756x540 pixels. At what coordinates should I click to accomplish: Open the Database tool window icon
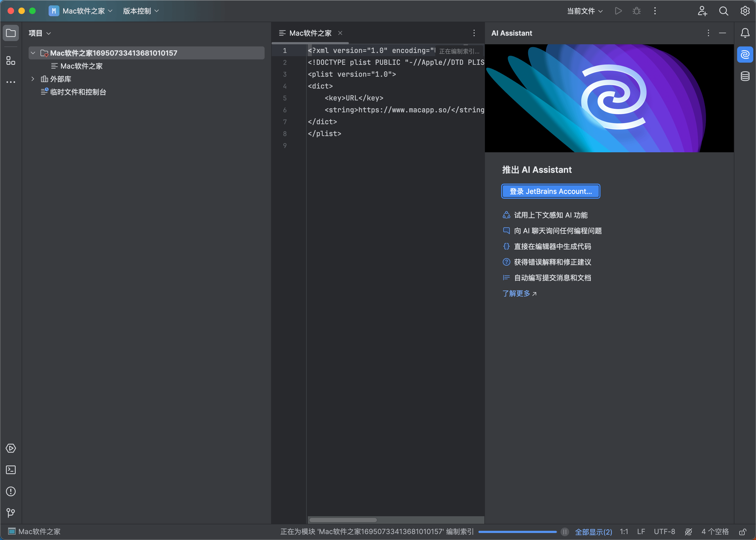(x=745, y=76)
